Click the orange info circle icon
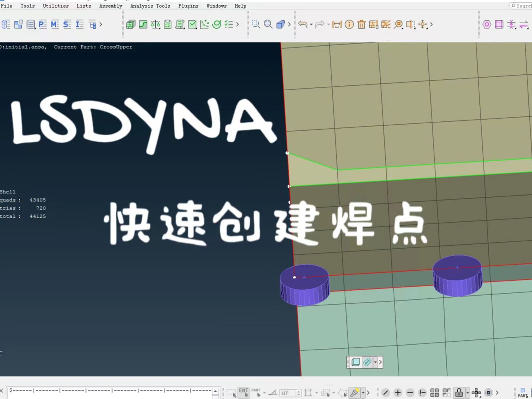Image resolution: width=532 pixels, height=399 pixels. click(349, 25)
